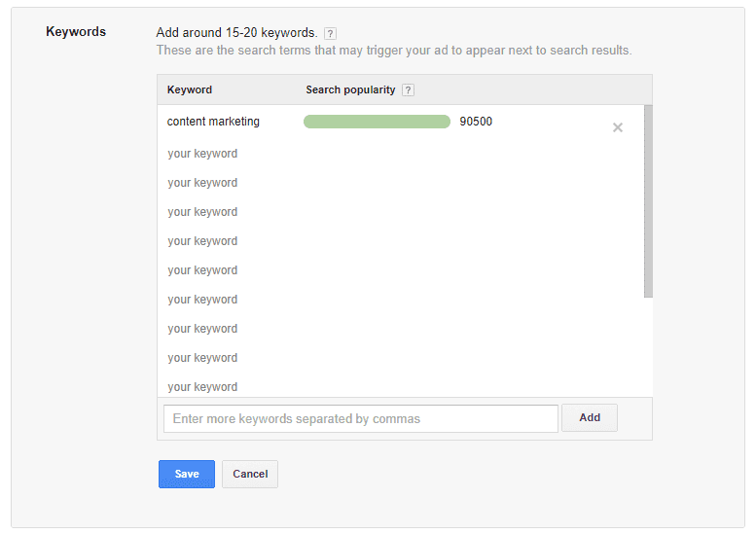Click the green search popularity bar

click(377, 122)
